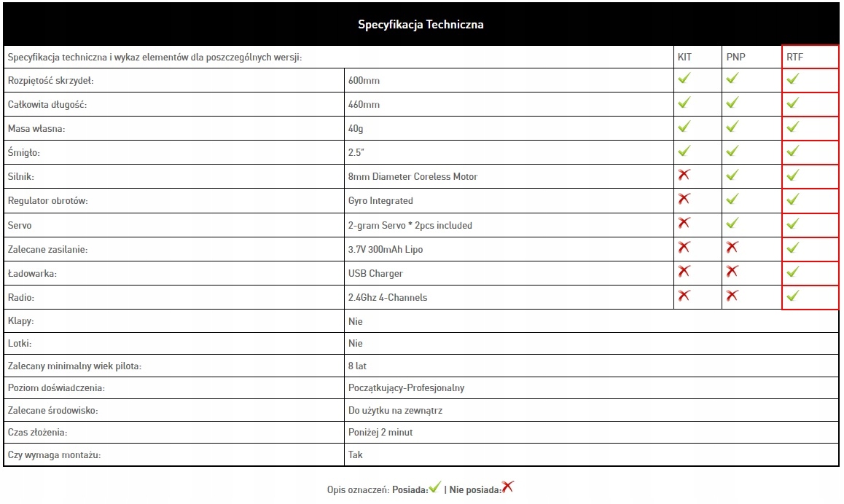Viewport: 844px width, 504px height.
Task: Click the RTF checkmark in the Radio row
Action: coord(793,296)
